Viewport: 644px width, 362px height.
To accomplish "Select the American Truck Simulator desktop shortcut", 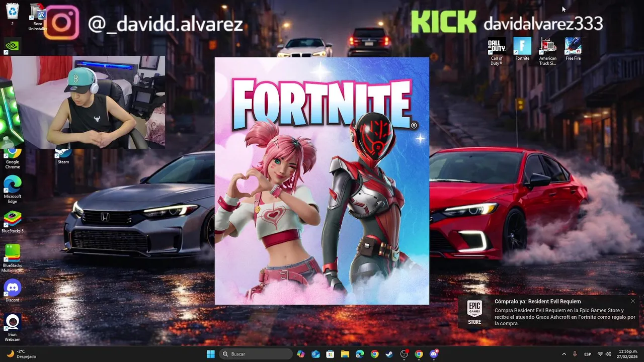I will pos(548,52).
